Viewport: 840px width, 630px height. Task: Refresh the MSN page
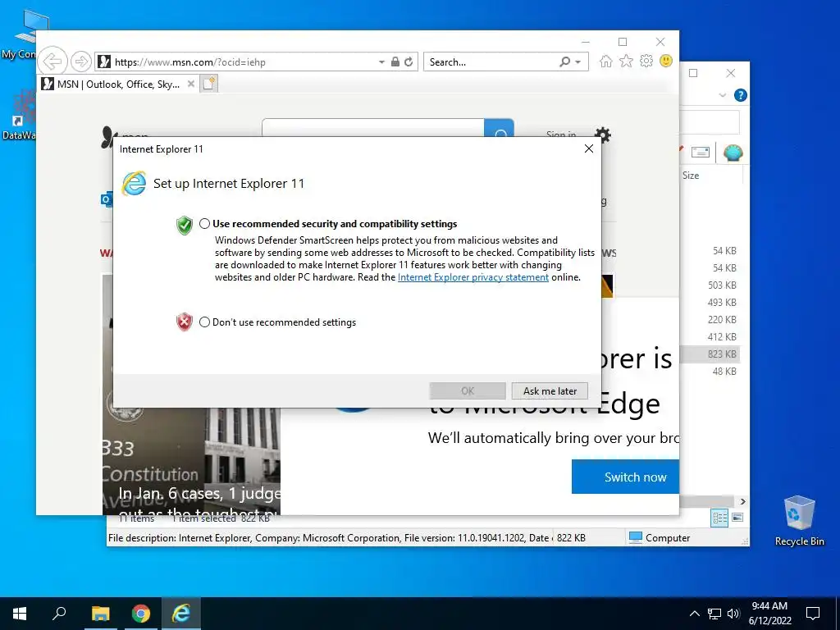409,62
